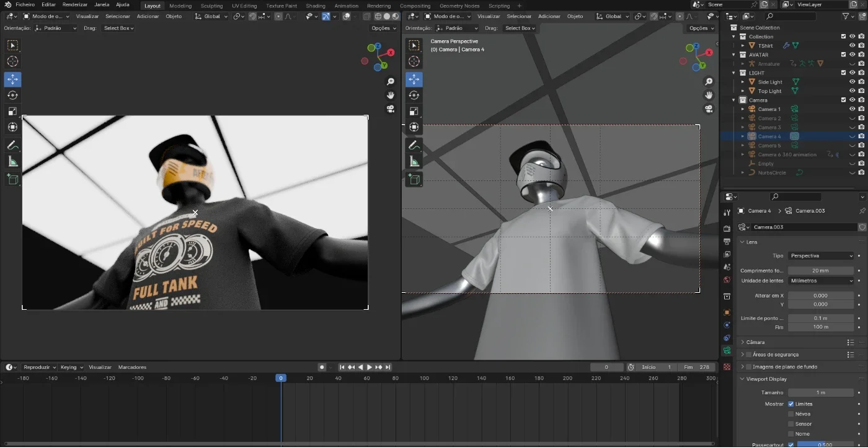868x447 pixels.
Task: Open the Renderizar menu
Action: pos(74,4)
